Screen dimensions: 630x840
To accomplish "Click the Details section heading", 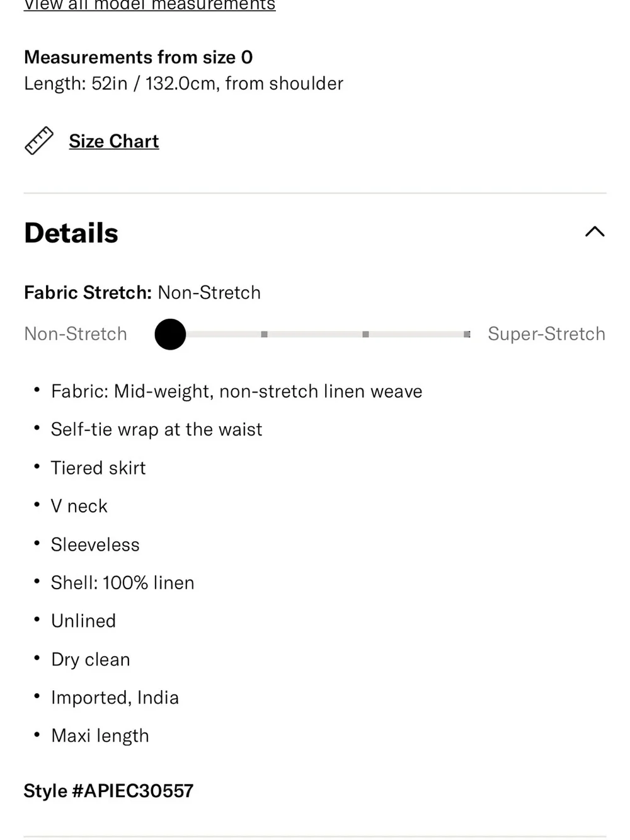I will (x=71, y=233).
